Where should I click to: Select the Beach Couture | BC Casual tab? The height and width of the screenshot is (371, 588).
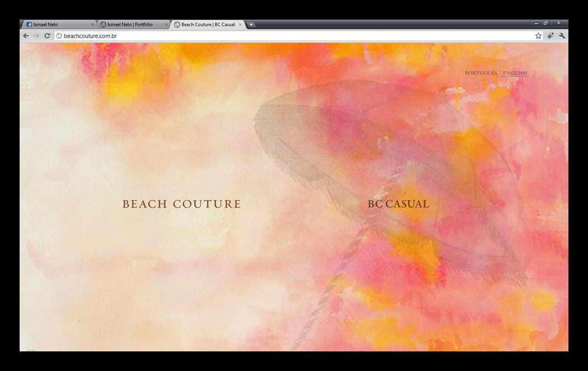(x=208, y=25)
